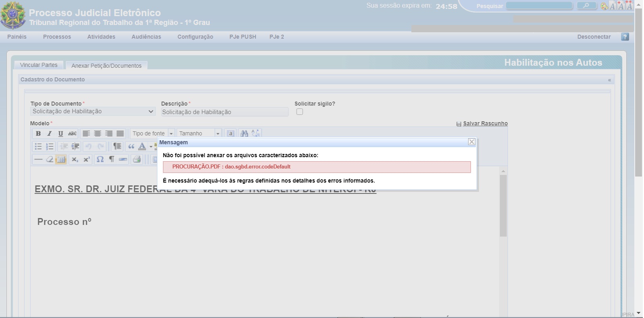Click the underline formatting icon
The image size is (644, 318).
(x=60, y=133)
